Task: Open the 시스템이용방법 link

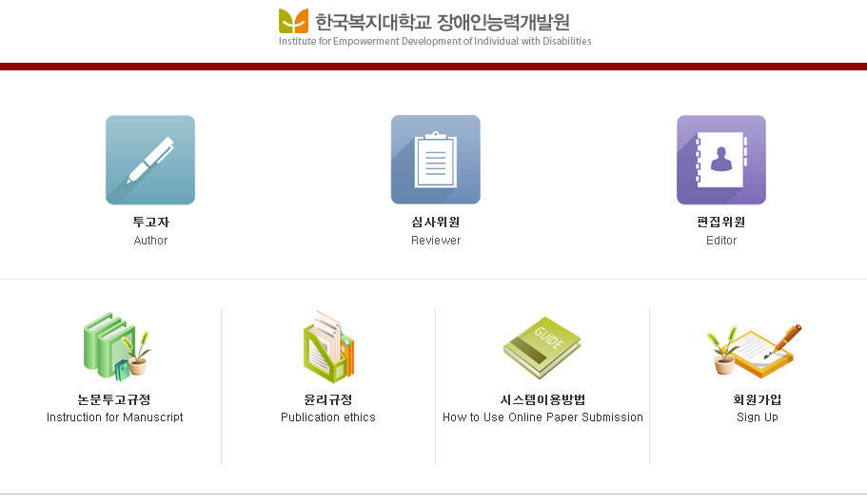Action: point(542,399)
